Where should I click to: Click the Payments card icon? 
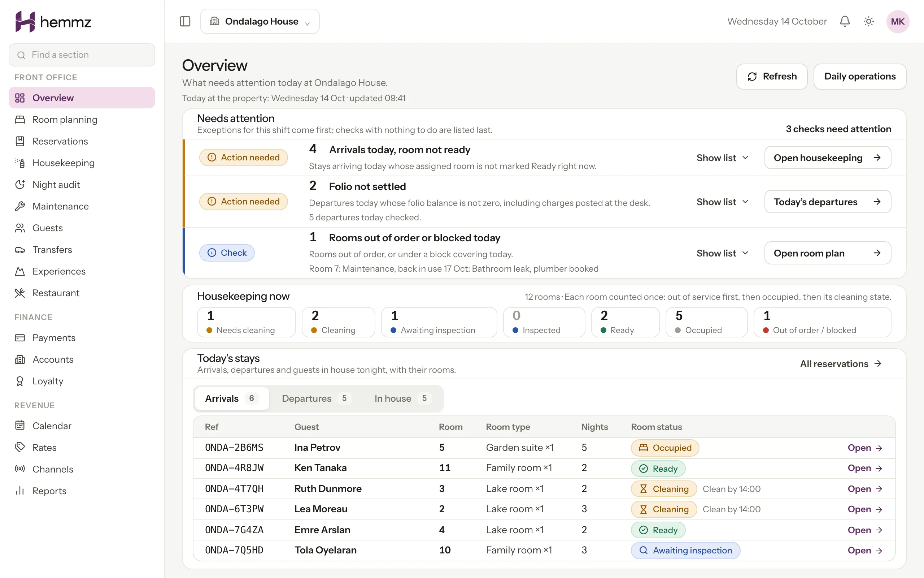[20, 337]
